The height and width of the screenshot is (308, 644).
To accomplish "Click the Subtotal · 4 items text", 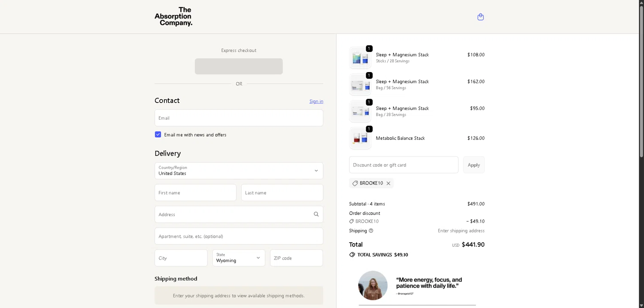I will pos(367,204).
